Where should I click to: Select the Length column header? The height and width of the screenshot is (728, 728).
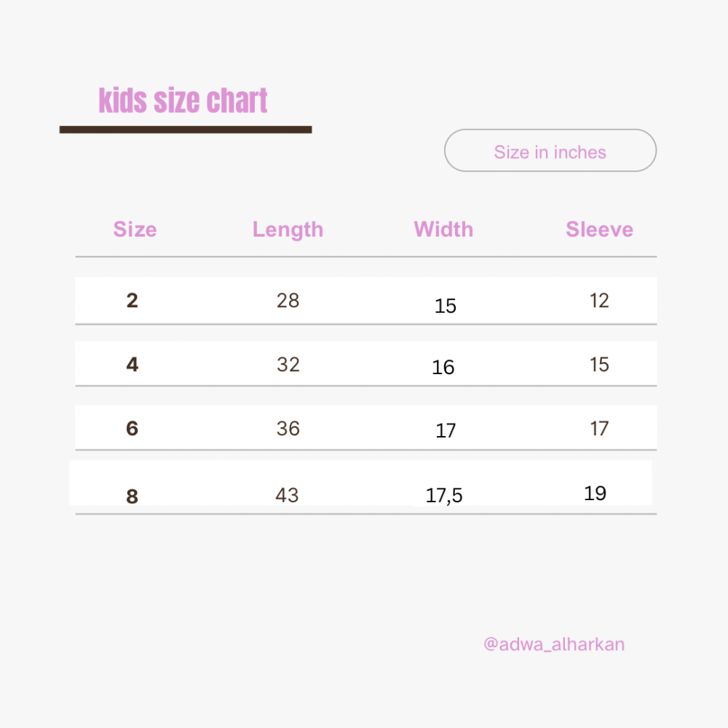pyautogui.click(x=288, y=229)
